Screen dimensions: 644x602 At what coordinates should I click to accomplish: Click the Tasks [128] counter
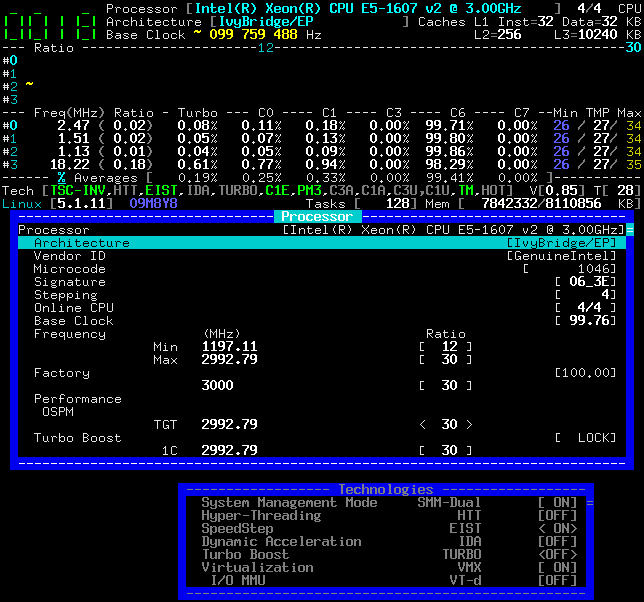(x=361, y=204)
